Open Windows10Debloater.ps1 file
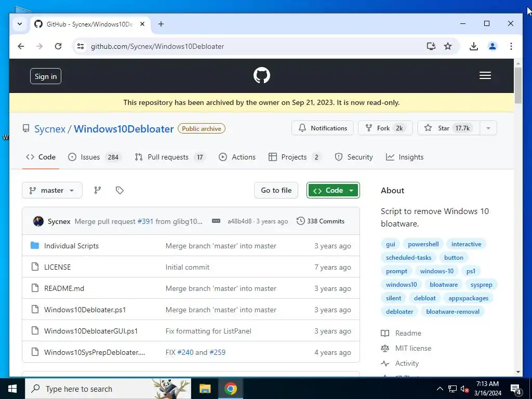The height and width of the screenshot is (399, 532). click(85, 310)
